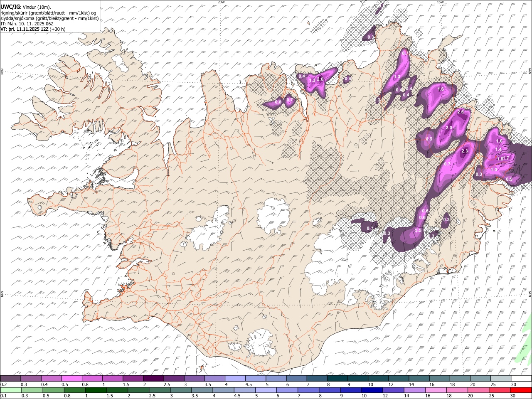The width and height of the screenshot is (532, 399).
Task: Pick bottom-row legend swatch between 2.5 and 3
Action: (x=160, y=390)
